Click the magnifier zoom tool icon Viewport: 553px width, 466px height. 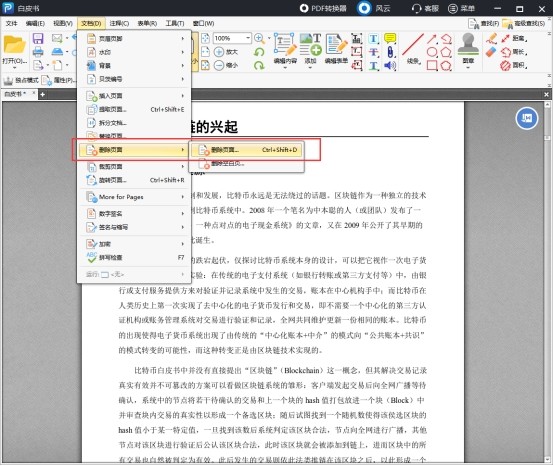click(260, 38)
